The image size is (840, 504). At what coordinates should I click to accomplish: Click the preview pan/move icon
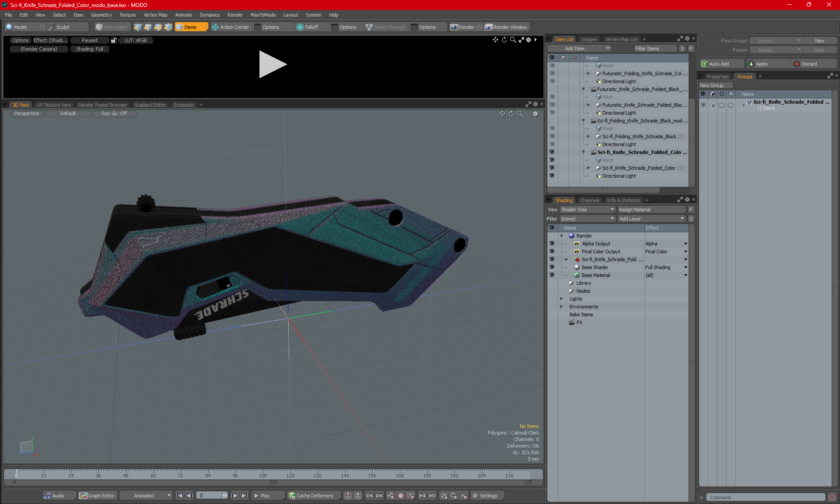(x=495, y=40)
